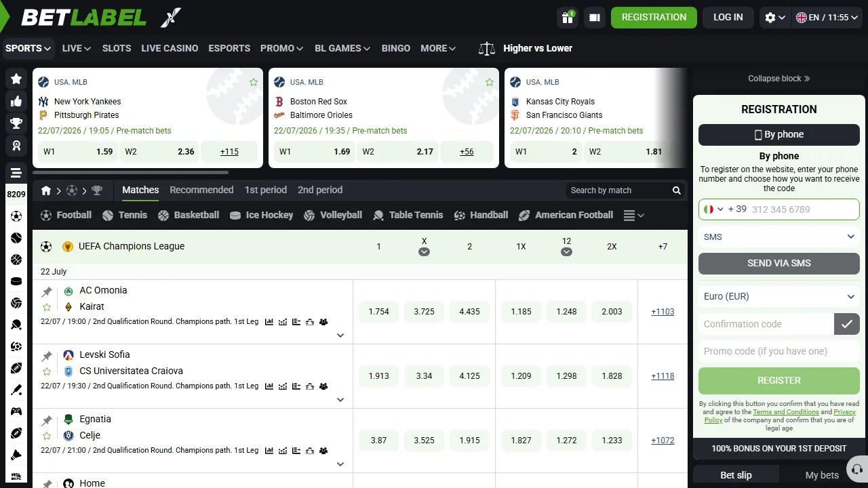Click the Promo code input field
868x488 pixels.
tap(779, 351)
